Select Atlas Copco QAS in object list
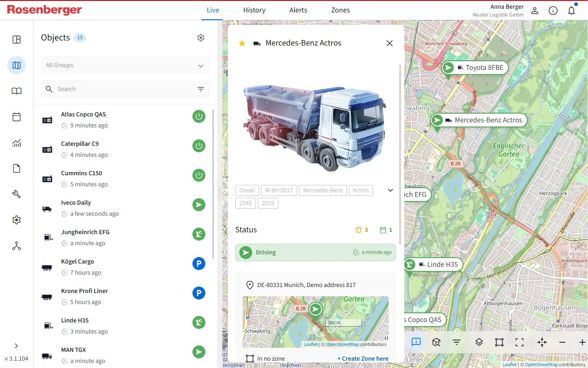Image resolution: width=588 pixels, height=368 pixels. point(123,120)
